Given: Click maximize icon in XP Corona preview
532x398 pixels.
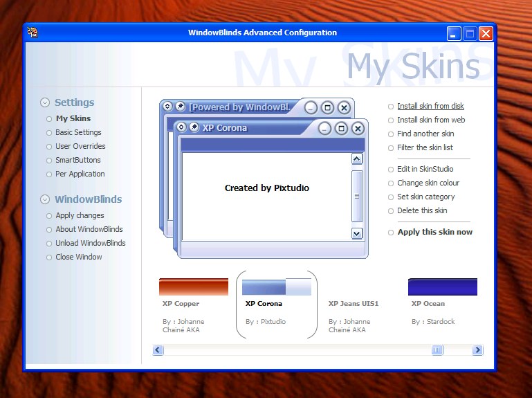Looking at the screenshot, I should click(341, 128).
